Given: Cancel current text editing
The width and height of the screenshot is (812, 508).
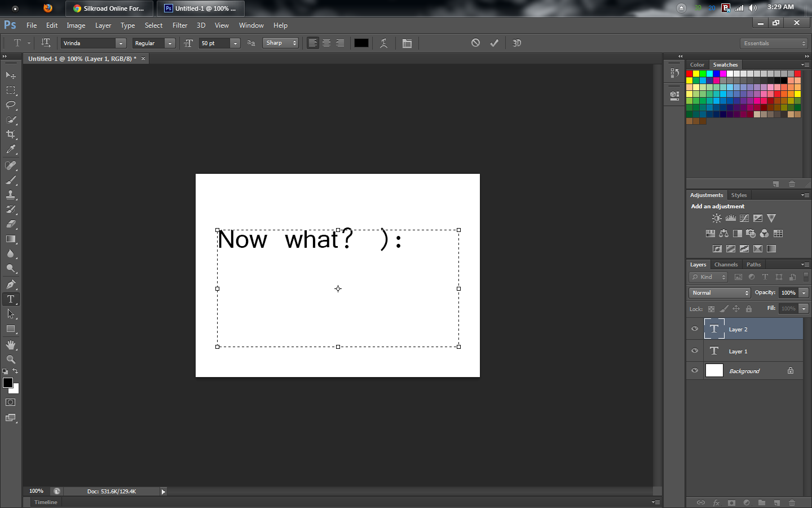Looking at the screenshot, I should 475,42.
